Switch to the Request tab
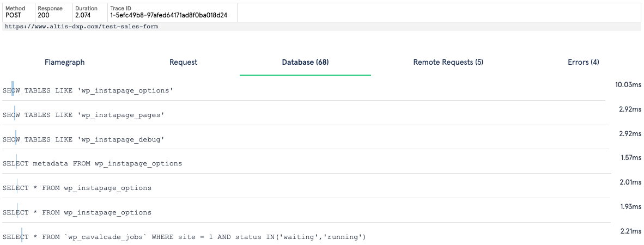 click(x=183, y=63)
